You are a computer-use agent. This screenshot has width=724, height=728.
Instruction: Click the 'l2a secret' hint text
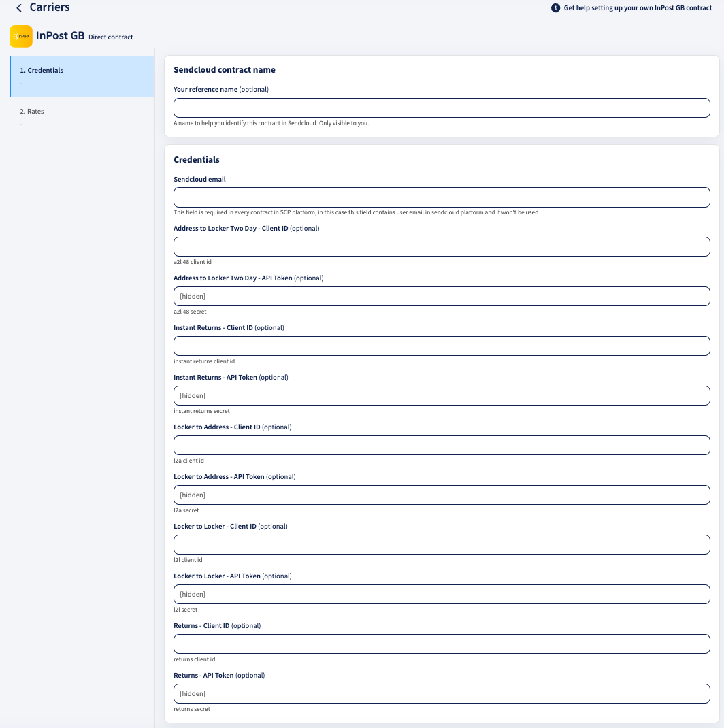click(186, 510)
